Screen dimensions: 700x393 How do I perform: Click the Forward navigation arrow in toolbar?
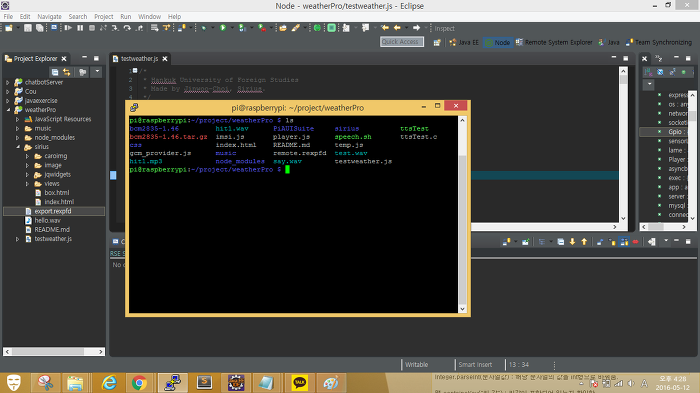tap(416, 28)
